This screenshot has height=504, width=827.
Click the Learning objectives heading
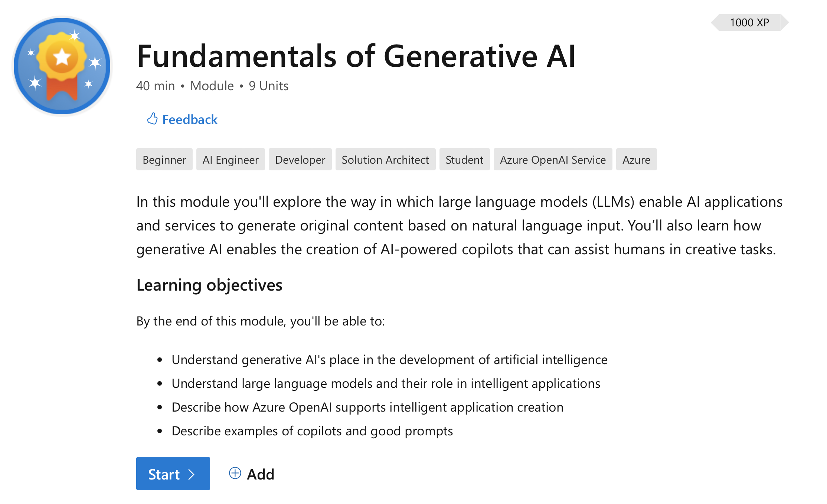coord(209,285)
